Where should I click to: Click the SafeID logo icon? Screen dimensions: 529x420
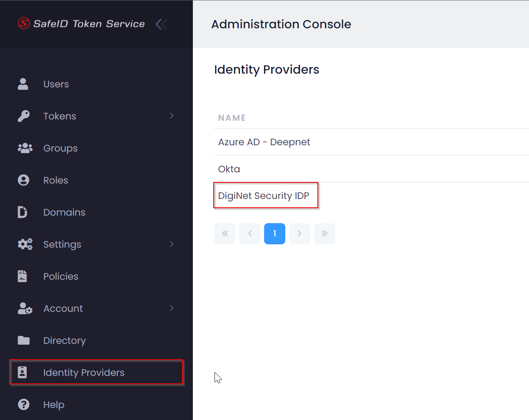point(24,24)
